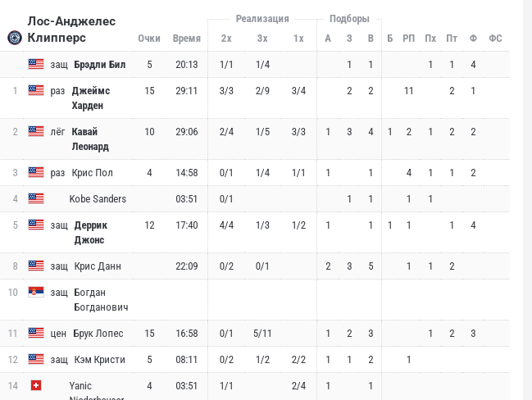This screenshot has width=532, height=400.
Task: Open the Лос-Анджелес Клипперс team page
Action: click(x=71, y=30)
